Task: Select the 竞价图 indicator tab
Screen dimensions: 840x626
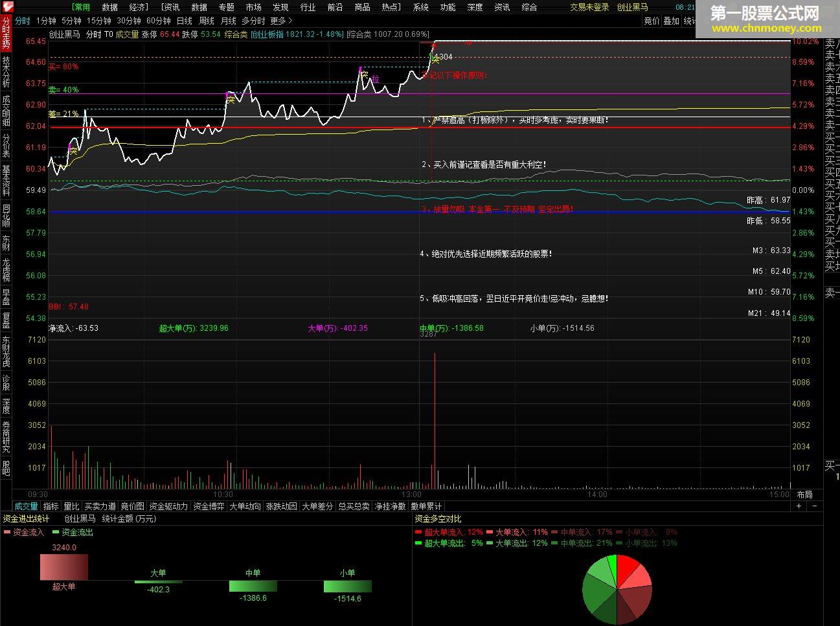Action: [x=133, y=506]
